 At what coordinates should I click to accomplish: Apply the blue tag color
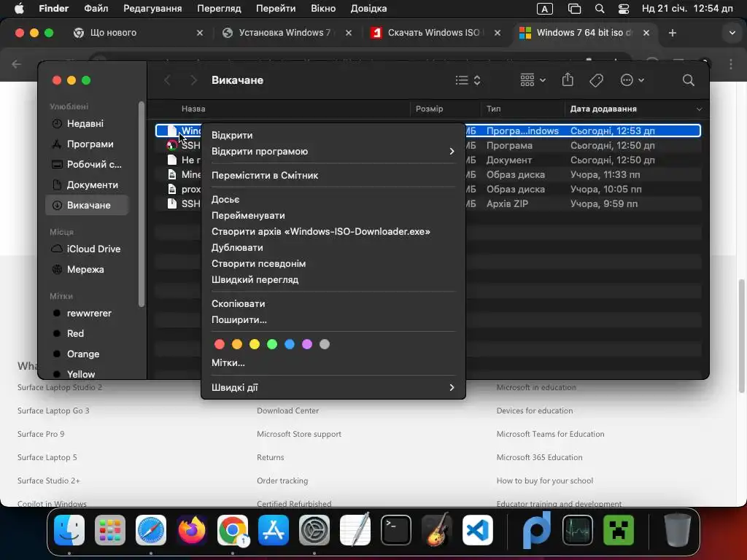(x=290, y=344)
